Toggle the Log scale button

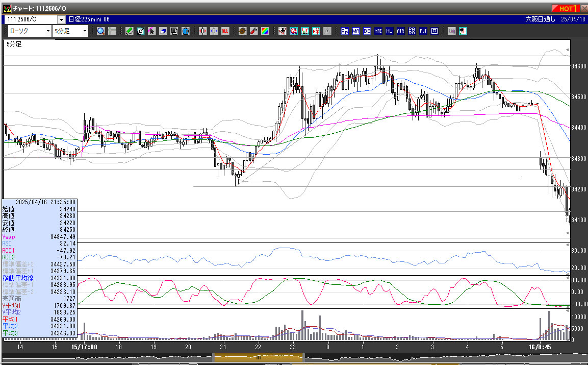pos(451,31)
